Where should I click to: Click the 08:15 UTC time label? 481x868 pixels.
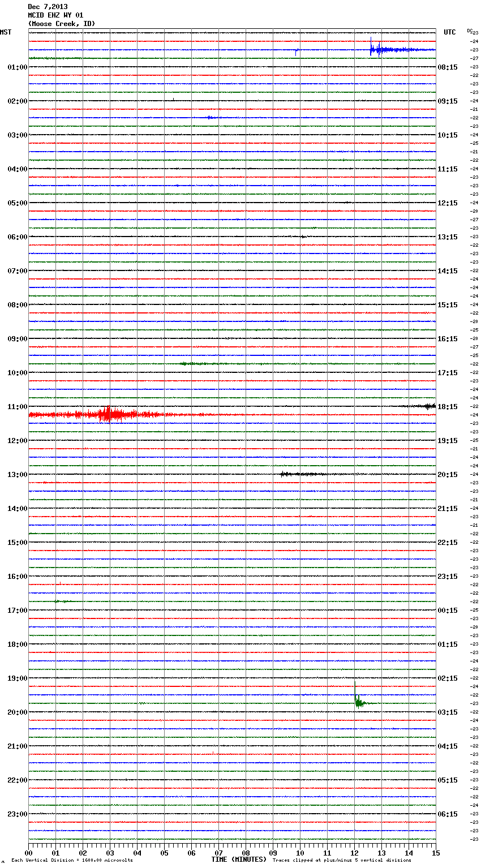(x=448, y=67)
